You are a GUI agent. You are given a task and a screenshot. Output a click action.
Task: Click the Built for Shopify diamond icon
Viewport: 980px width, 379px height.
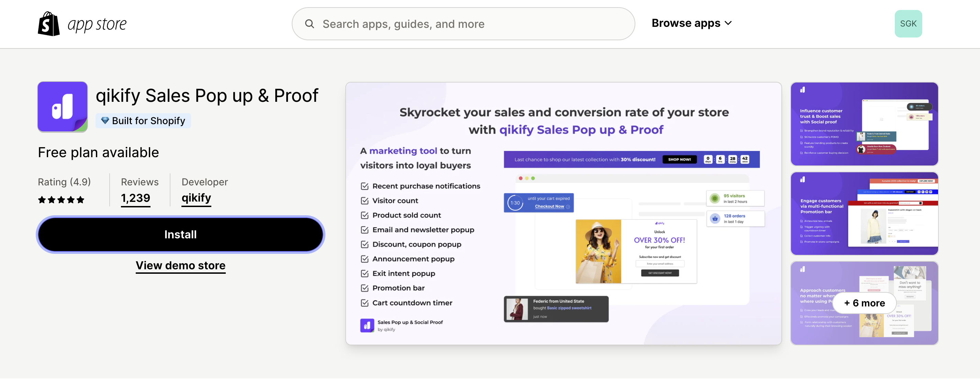pyautogui.click(x=105, y=121)
